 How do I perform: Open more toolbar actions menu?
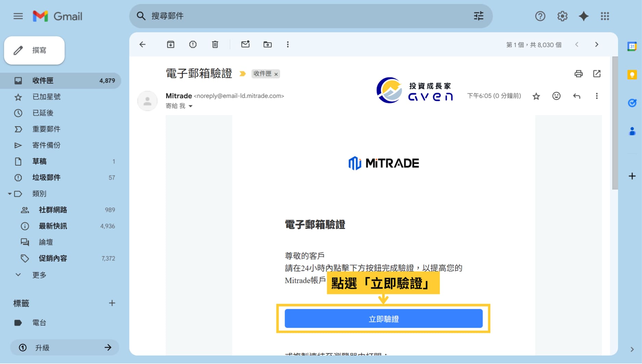288,45
